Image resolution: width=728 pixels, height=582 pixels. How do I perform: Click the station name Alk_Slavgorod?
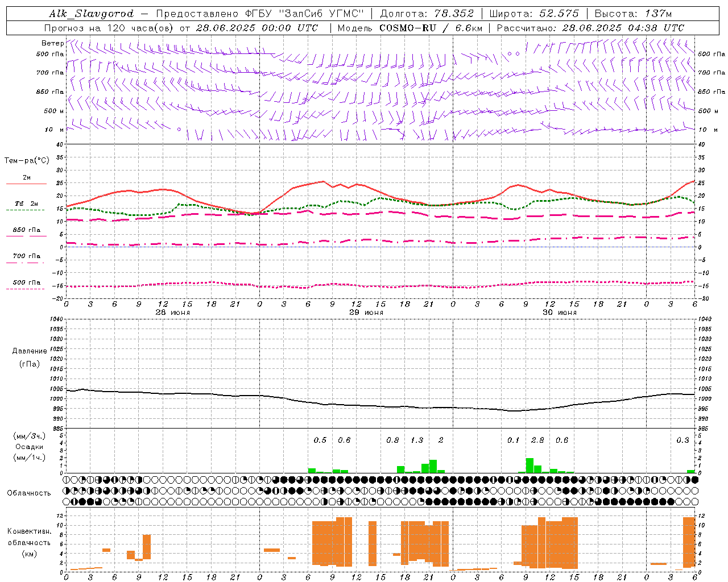[92, 14]
